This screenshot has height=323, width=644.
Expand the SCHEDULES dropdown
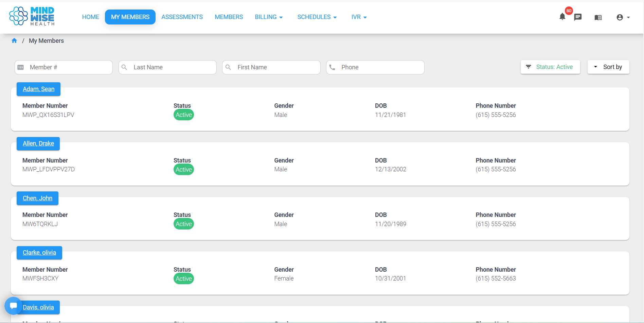pos(317,17)
